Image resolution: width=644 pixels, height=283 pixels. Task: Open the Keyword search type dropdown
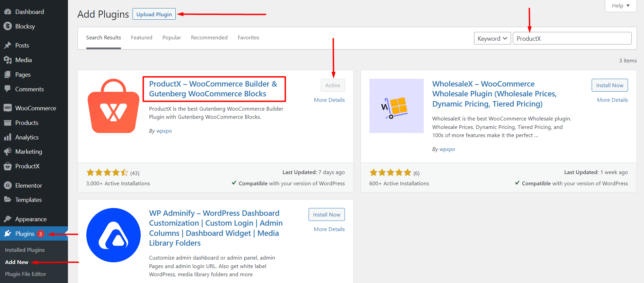click(492, 38)
